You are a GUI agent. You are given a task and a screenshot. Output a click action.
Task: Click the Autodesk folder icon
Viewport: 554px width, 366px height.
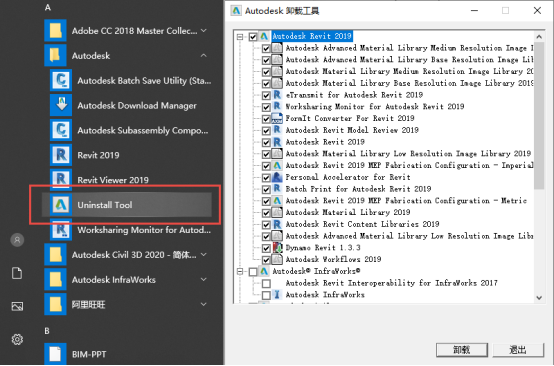[55, 55]
